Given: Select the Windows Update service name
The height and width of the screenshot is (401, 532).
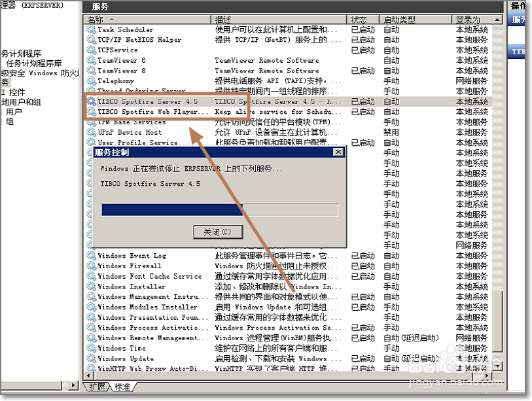Looking at the screenshot, I should click(126, 358).
